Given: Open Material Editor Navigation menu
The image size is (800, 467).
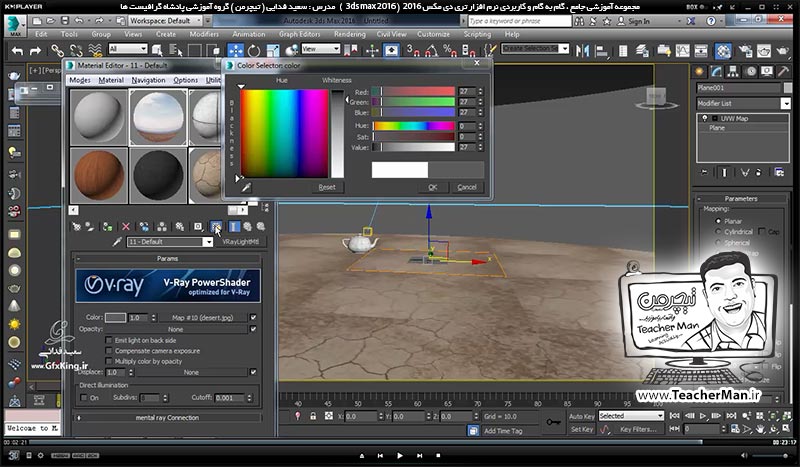Looking at the screenshot, I should click(148, 80).
